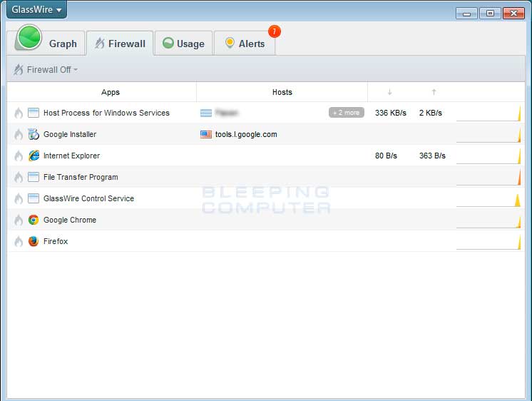The image size is (532, 401).
Task: Switch to the Graph tab
Action: (46, 44)
